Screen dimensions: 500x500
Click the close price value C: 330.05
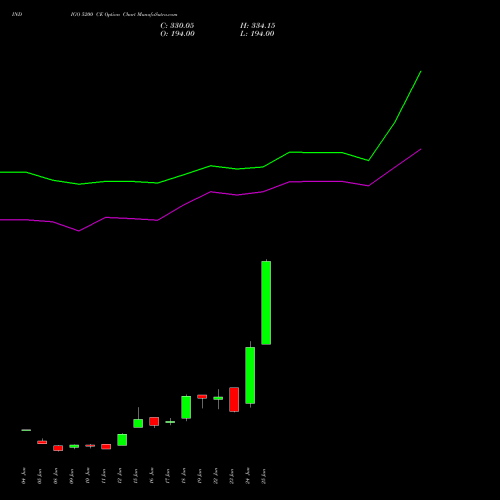point(177,26)
